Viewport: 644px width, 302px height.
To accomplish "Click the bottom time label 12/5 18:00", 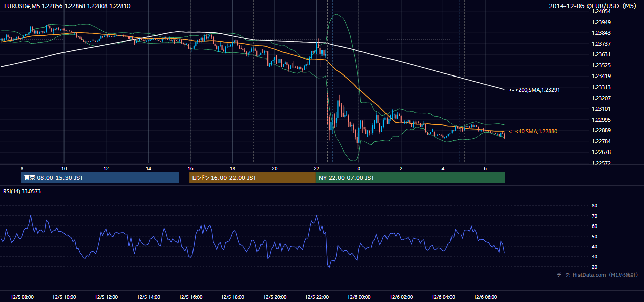I will [232, 297].
